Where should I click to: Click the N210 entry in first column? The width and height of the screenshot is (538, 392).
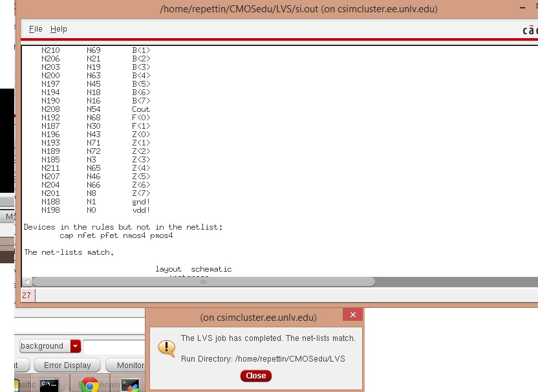[50, 50]
